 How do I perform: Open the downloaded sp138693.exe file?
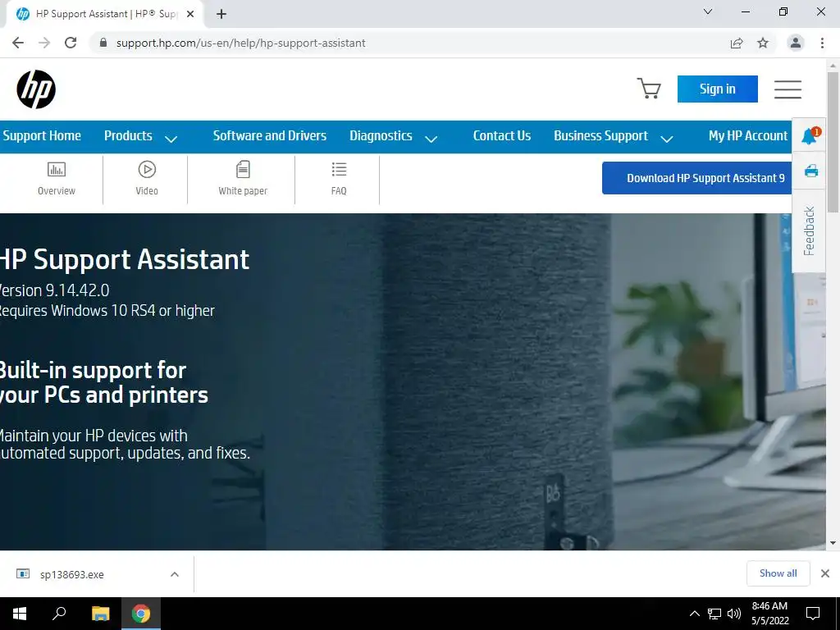72,574
